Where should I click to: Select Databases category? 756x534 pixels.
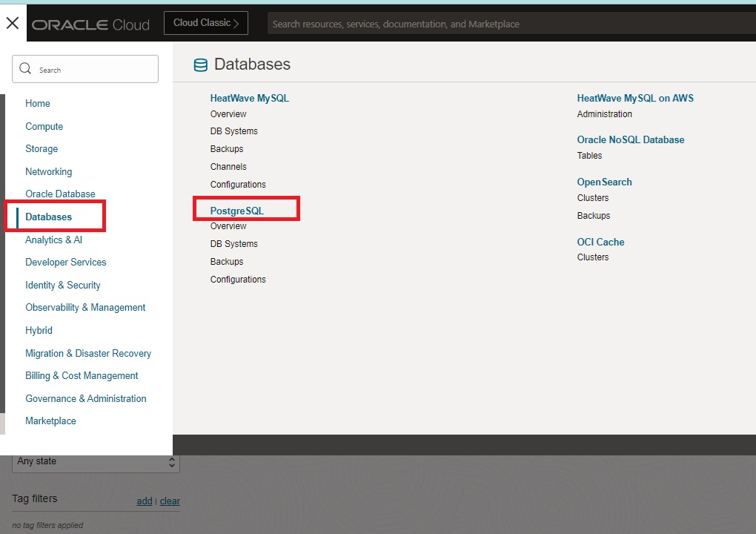click(48, 217)
